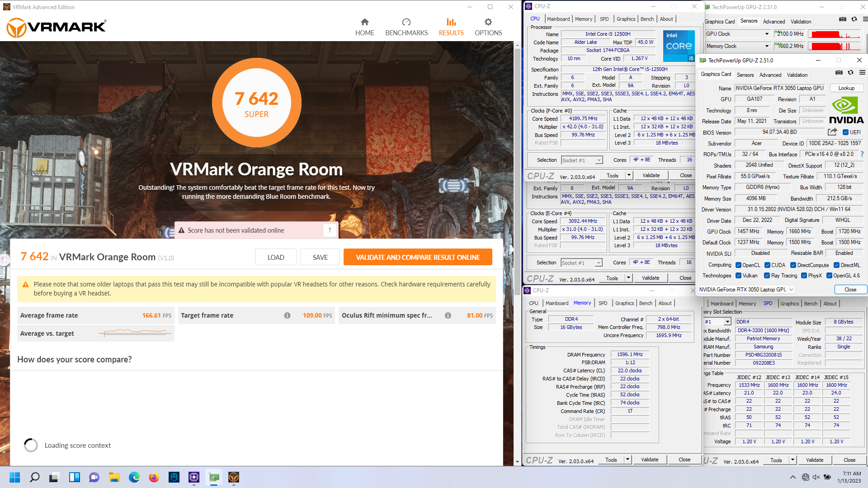Image resolution: width=868 pixels, height=488 pixels.
Task: Toggle Ray Tracing checkbox
Action: (x=767, y=276)
